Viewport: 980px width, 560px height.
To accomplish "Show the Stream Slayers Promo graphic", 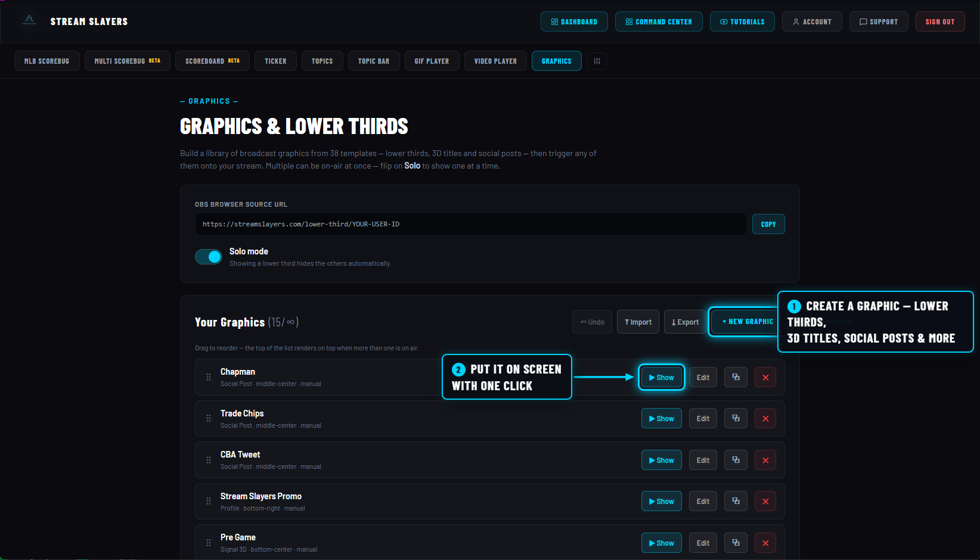I will [x=661, y=502].
